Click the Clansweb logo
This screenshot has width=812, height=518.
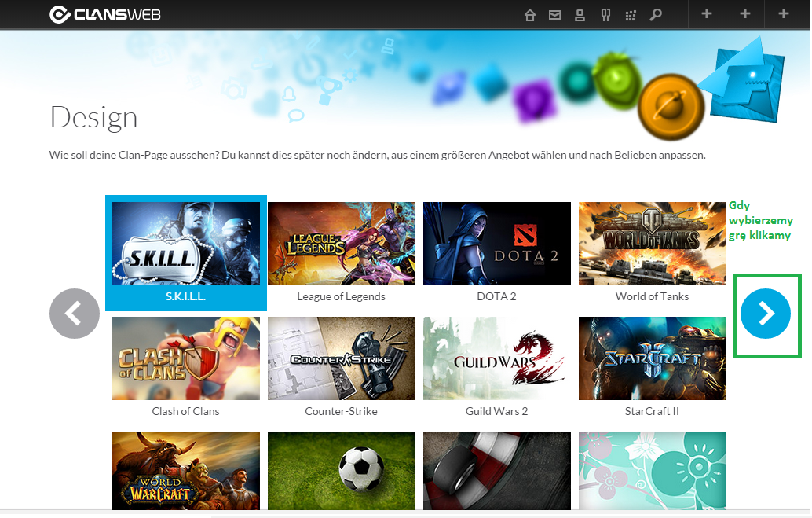(x=105, y=14)
